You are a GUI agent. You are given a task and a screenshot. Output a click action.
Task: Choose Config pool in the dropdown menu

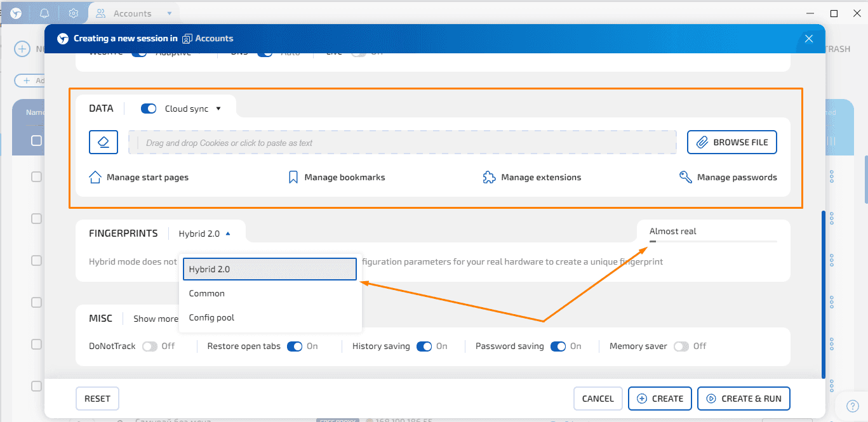pos(211,317)
